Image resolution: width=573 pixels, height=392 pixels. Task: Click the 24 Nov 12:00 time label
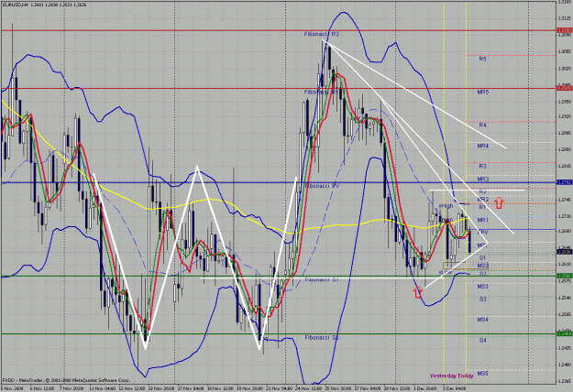[308, 389]
